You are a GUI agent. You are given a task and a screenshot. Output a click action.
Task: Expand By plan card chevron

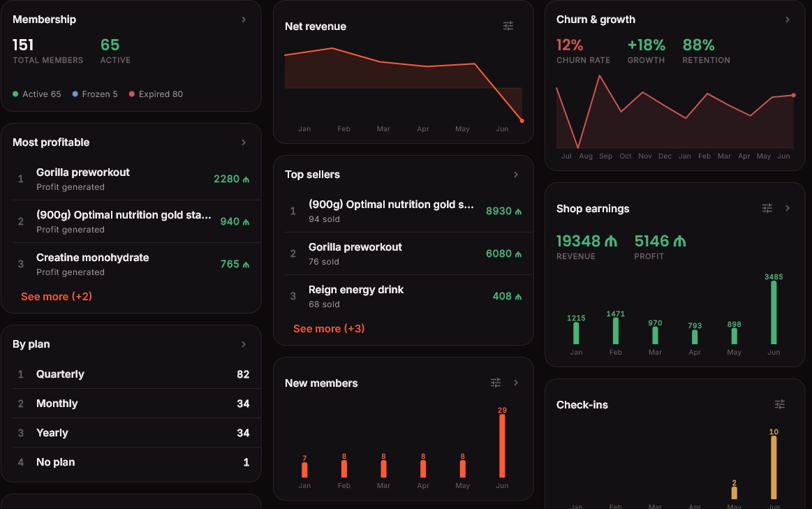coord(244,344)
